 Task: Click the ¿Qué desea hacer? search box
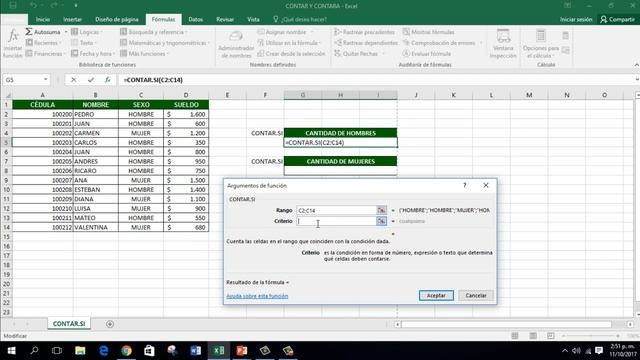click(x=300, y=19)
